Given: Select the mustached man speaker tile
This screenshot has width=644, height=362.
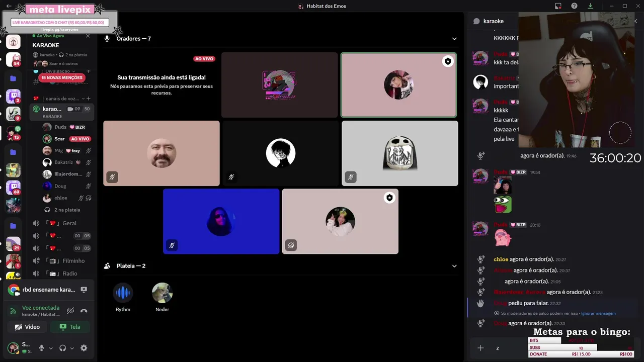Looking at the screenshot, I should coord(162,153).
